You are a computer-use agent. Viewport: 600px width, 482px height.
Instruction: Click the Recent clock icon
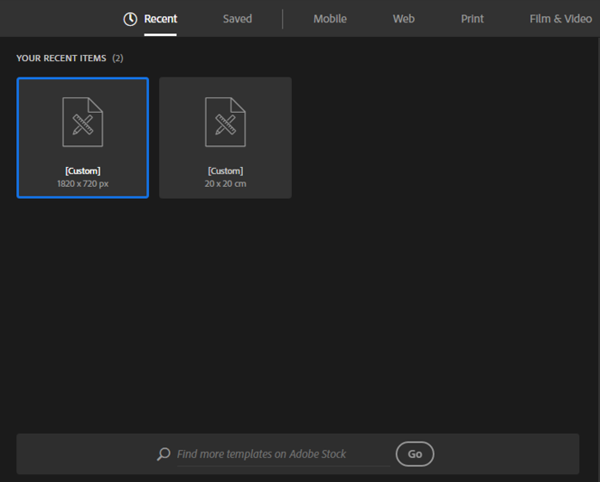tap(130, 19)
